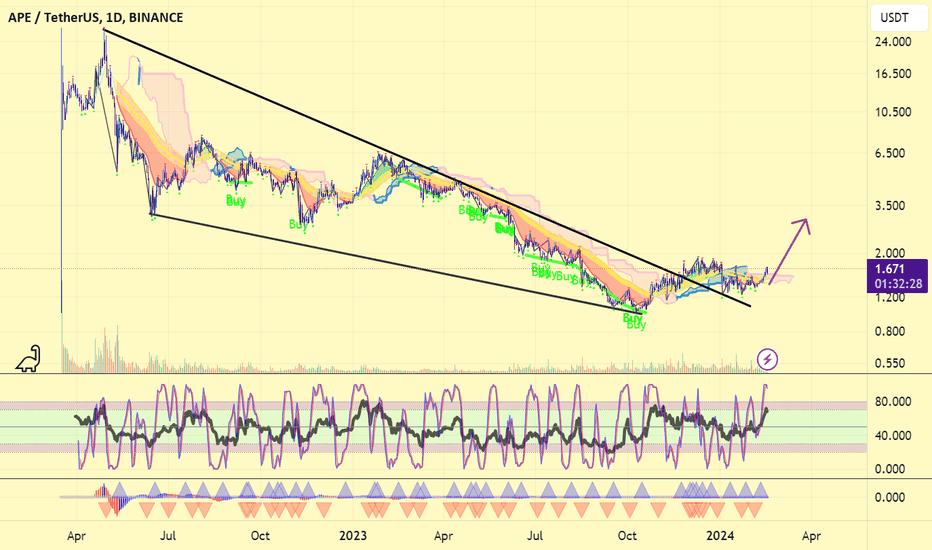Viewport: 932px width, 550px height.
Task: Click the 40.000 oscillator axis label
Action: pos(893,435)
